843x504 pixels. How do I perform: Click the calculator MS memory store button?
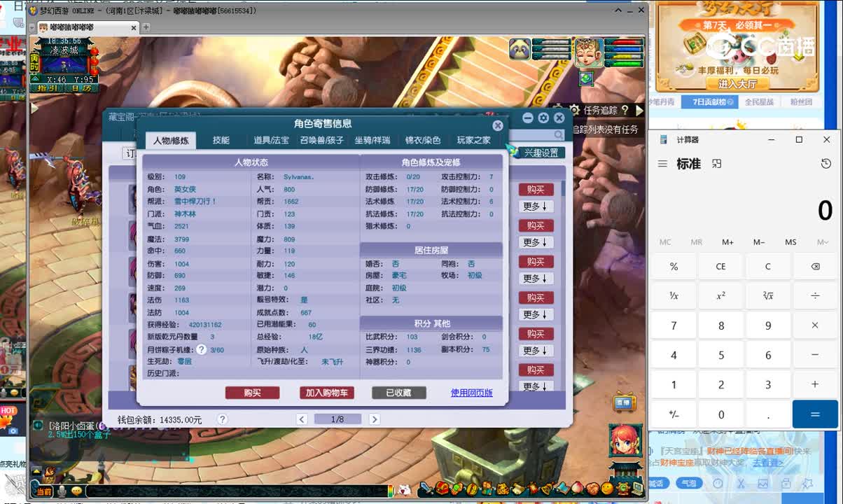click(x=790, y=242)
